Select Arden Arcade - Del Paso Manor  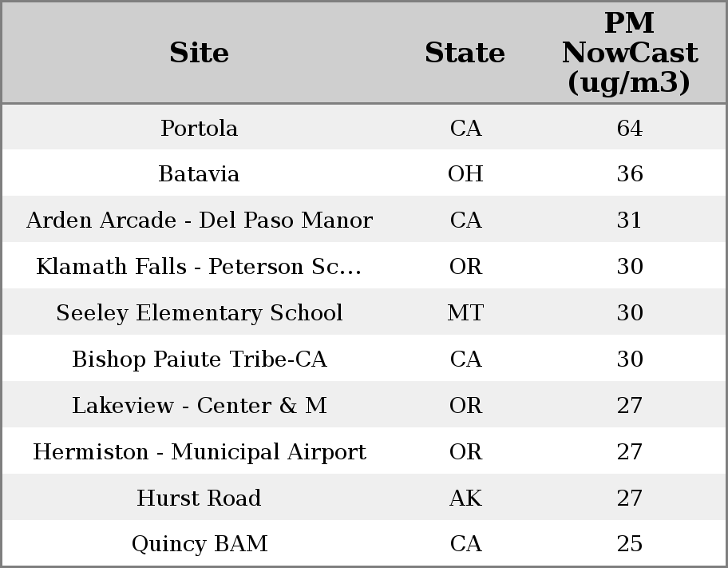pyautogui.click(x=199, y=220)
